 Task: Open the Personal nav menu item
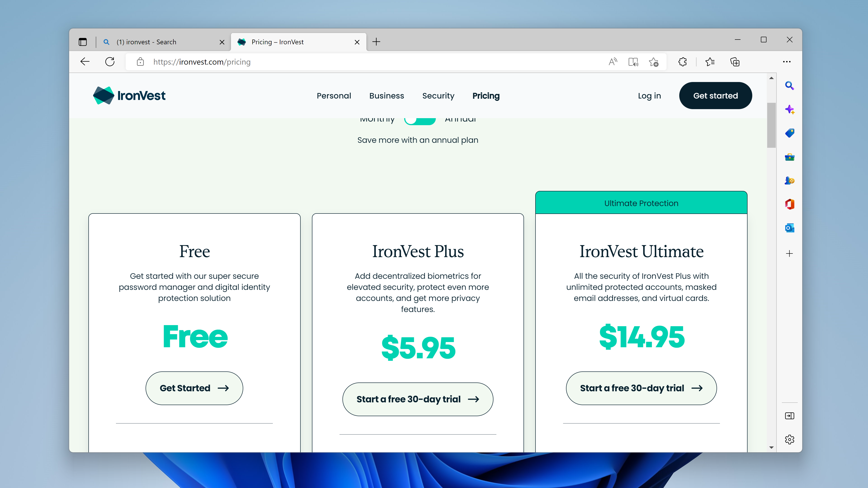coord(334,96)
